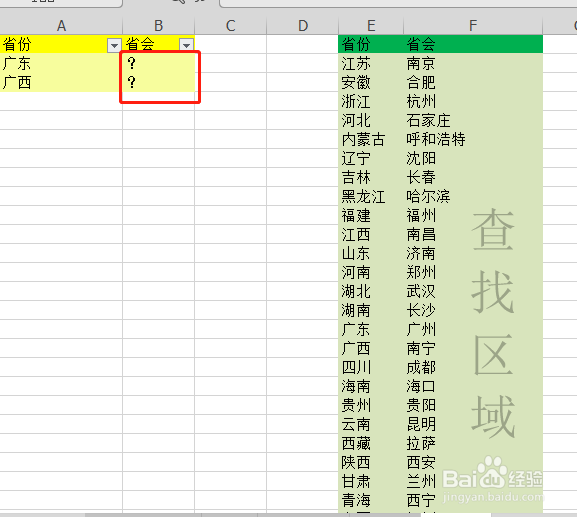Select the 济南 cell
The image size is (577, 517).
(473, 254)
